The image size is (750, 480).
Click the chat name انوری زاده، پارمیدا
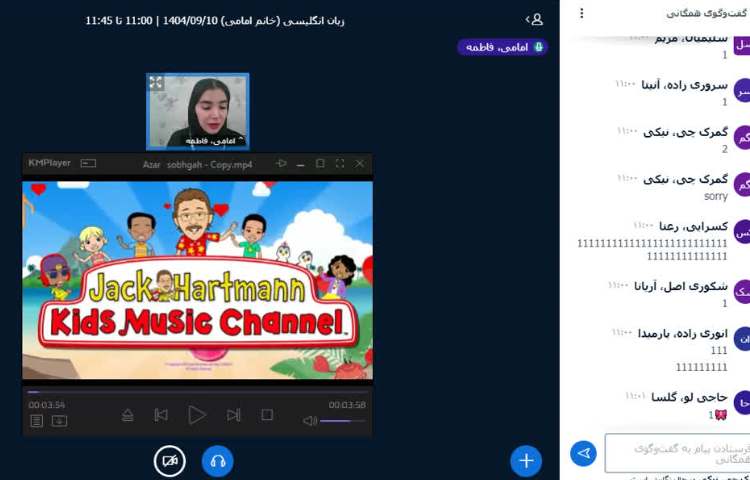coord(683,334)
